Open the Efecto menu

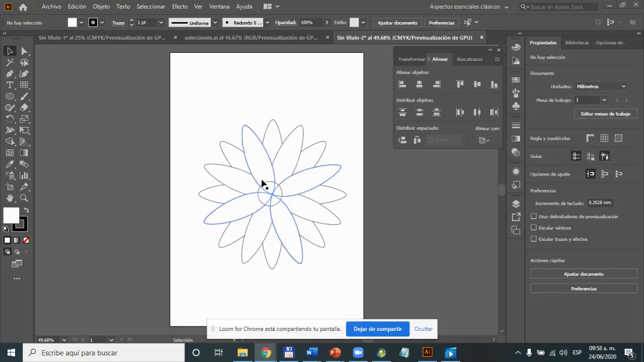pos(180,7)
